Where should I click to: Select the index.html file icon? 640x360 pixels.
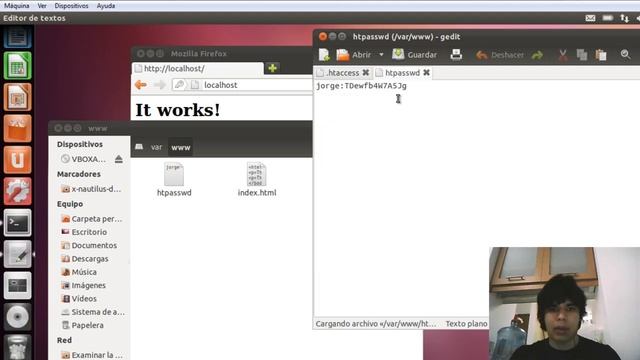coord(257,180)
